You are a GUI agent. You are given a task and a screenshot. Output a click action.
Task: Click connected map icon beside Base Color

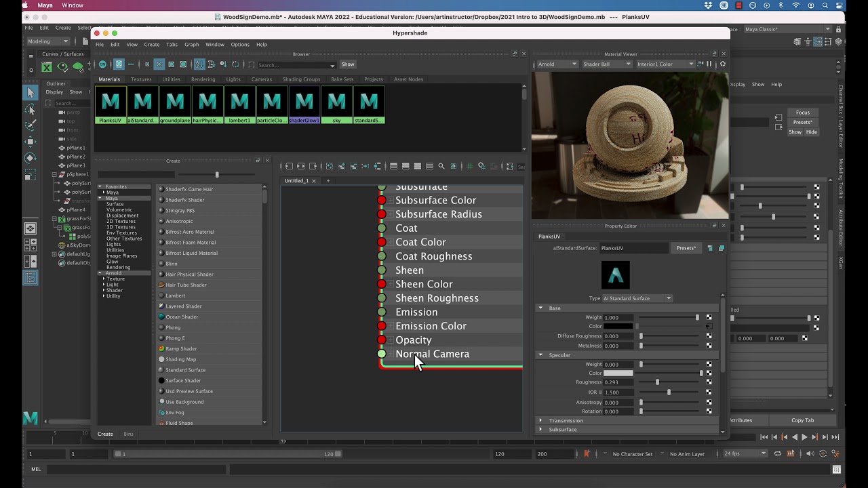[x=709, y=326]
